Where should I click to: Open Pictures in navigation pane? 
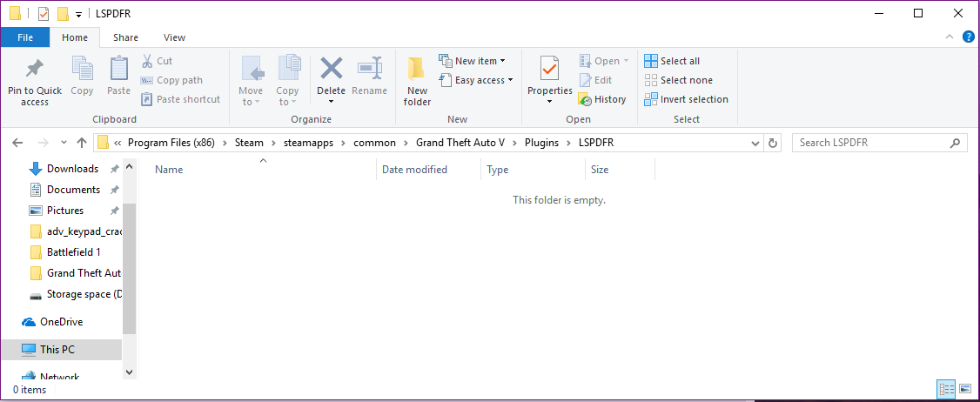coord(65,211)
